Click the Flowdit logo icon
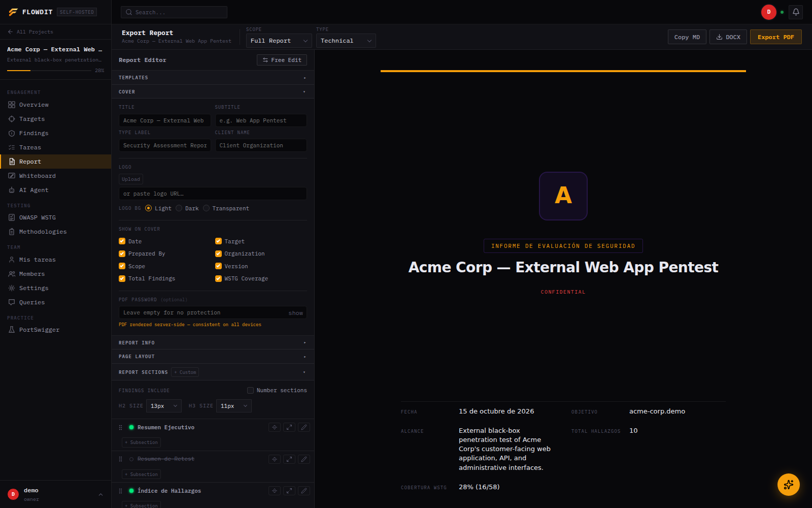The image size is (812, 508). click(13, 12)
